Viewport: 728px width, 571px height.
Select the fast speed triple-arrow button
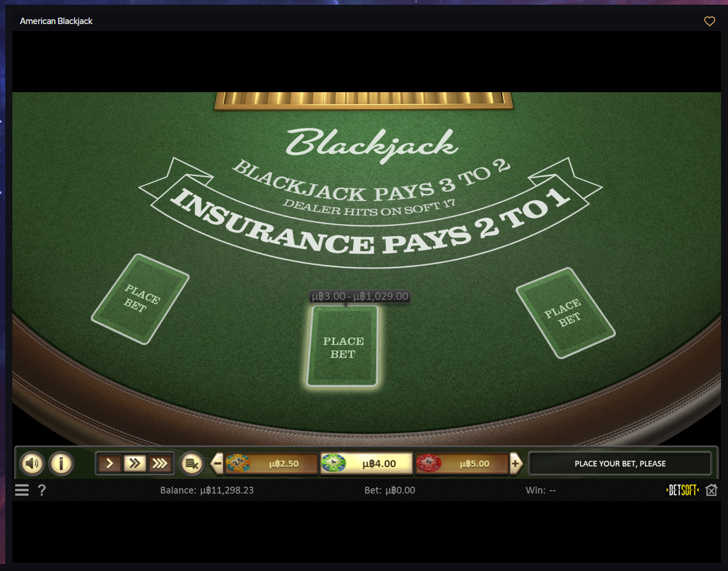coord(160,464)
